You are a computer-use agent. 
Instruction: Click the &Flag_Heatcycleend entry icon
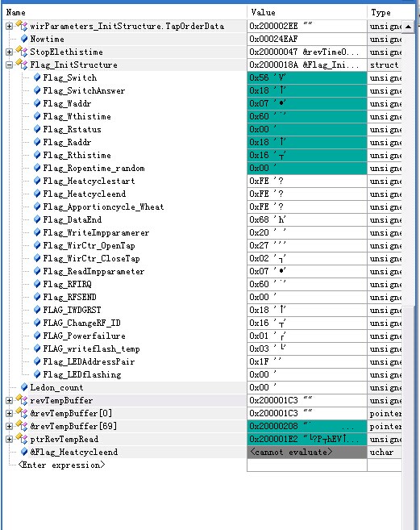[24, 452]
